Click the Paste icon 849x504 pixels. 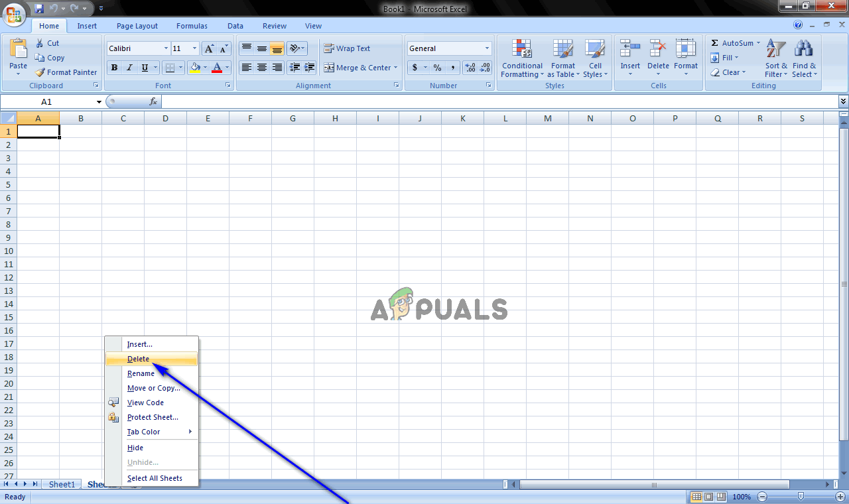tap(19, 49)
